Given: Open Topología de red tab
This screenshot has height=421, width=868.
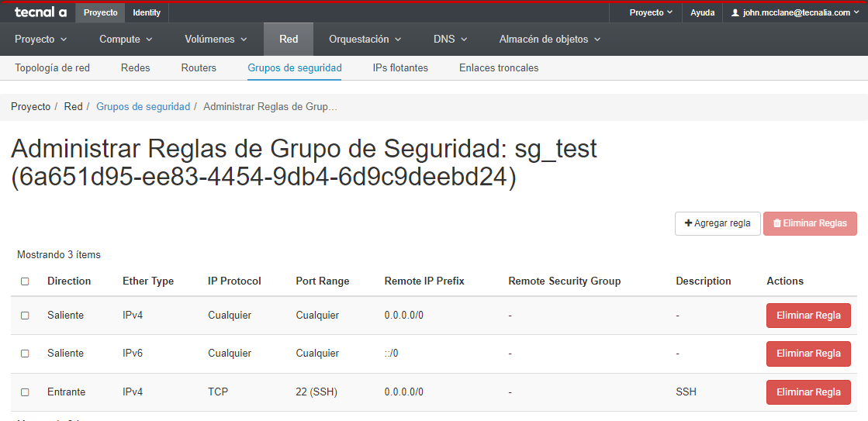Looking at the screenshot, I should [52, 67].
